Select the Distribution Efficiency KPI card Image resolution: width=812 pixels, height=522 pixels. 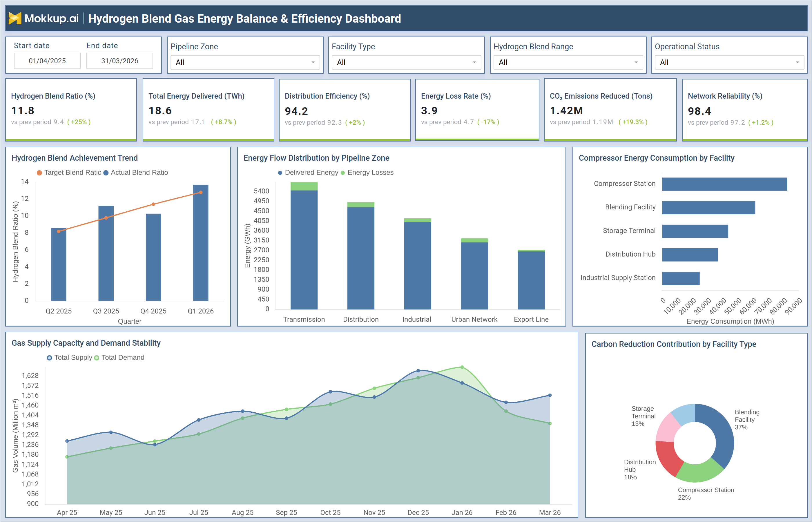[344, 110]
